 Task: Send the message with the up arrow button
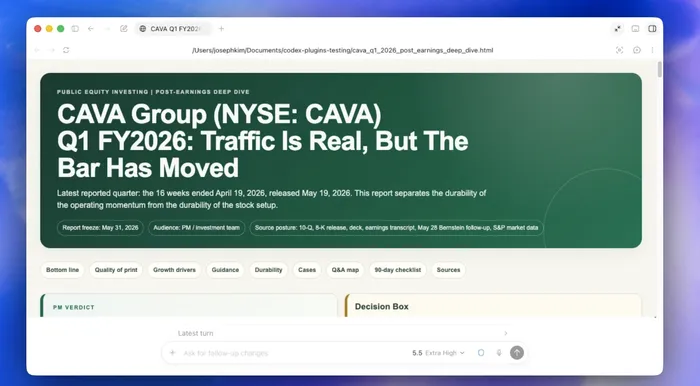click(517, 353)
